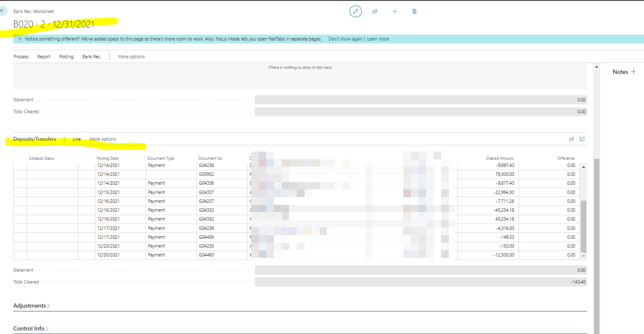Click the Learn more link
The width and height of the screenshot is (644, 334).
coord(378,39)
